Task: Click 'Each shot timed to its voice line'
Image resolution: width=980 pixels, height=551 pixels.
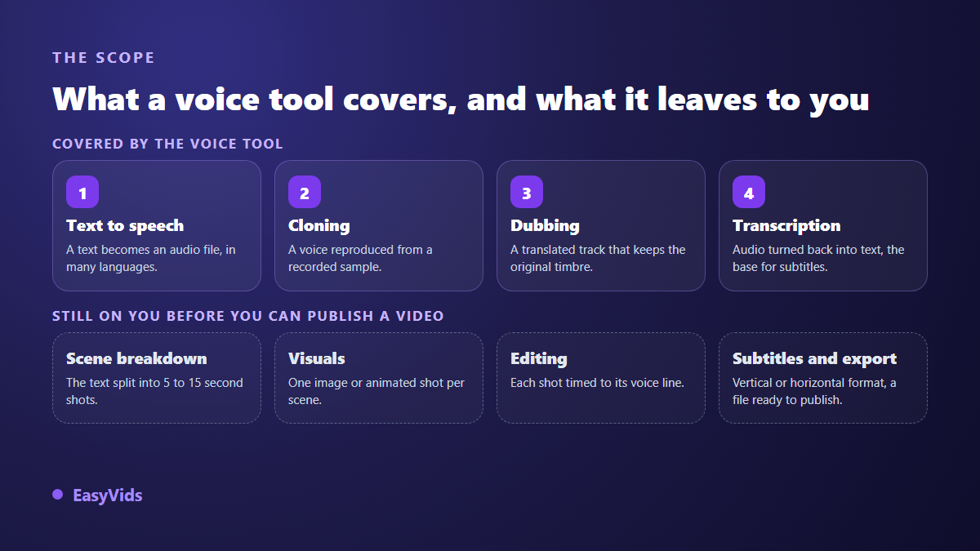Action: 597,383
